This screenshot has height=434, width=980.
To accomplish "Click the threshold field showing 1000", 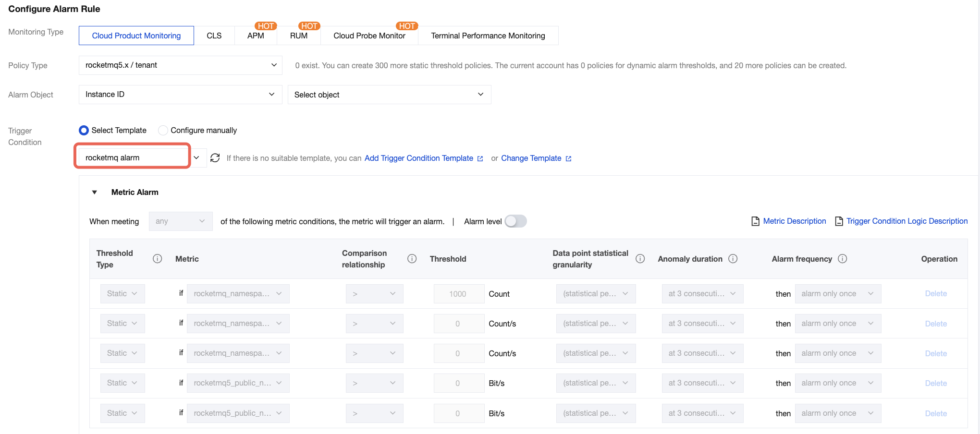I will (458, 294).
